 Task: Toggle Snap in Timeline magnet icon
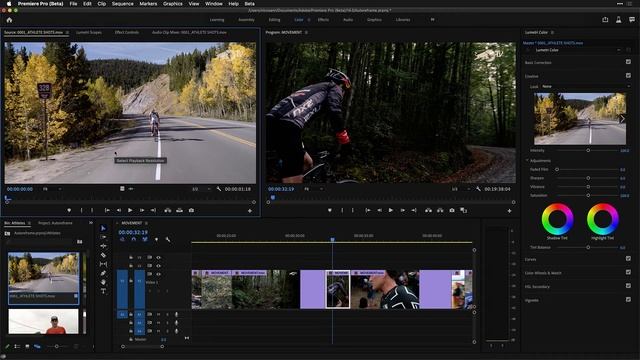(133, 240)
